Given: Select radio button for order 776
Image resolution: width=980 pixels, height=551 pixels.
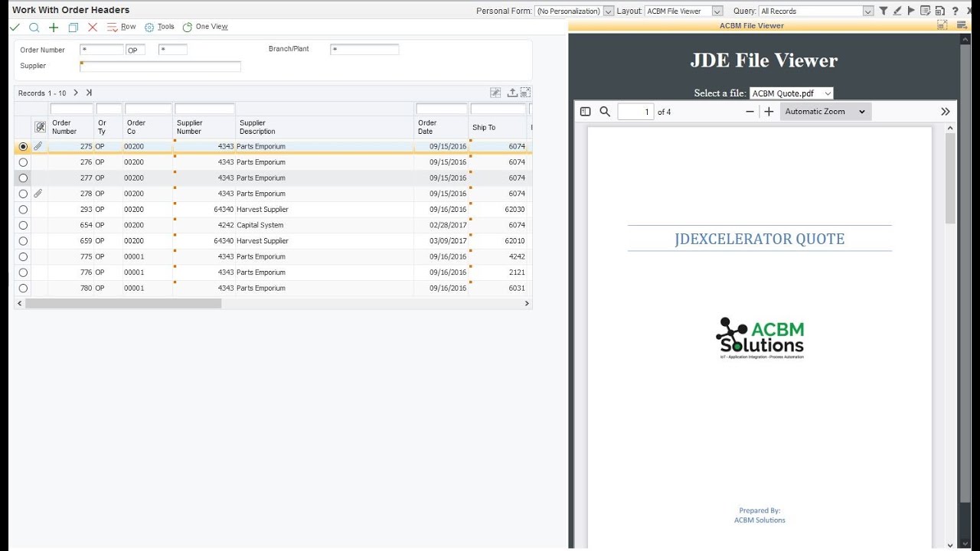Looking at the screenshot, I should (23, 272).
